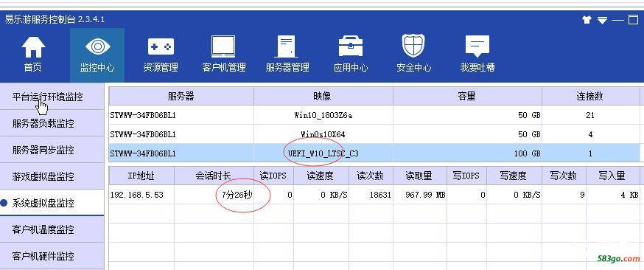The width and height of the screenshot is (644, 270).
Task: Click the 100 GB capacity cell
Action: click(x=467, y=153)
